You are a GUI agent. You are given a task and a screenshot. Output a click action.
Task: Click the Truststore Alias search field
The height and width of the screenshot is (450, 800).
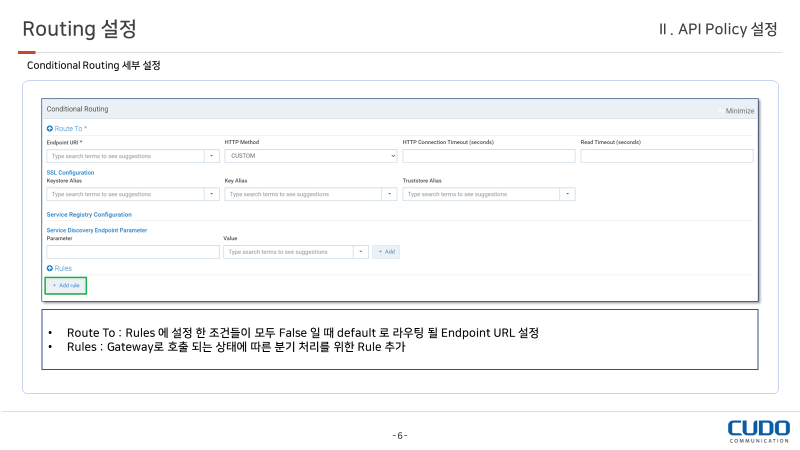click(481, 194)
